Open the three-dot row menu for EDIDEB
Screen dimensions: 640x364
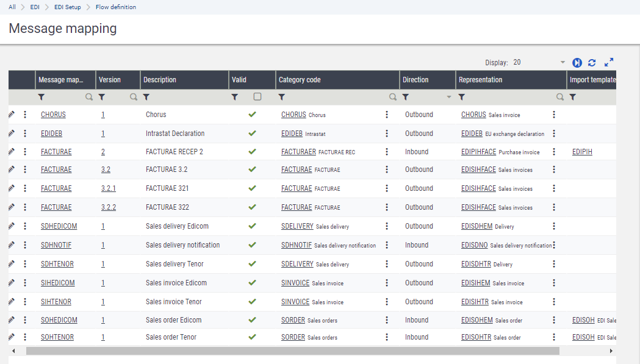[25, 134]
